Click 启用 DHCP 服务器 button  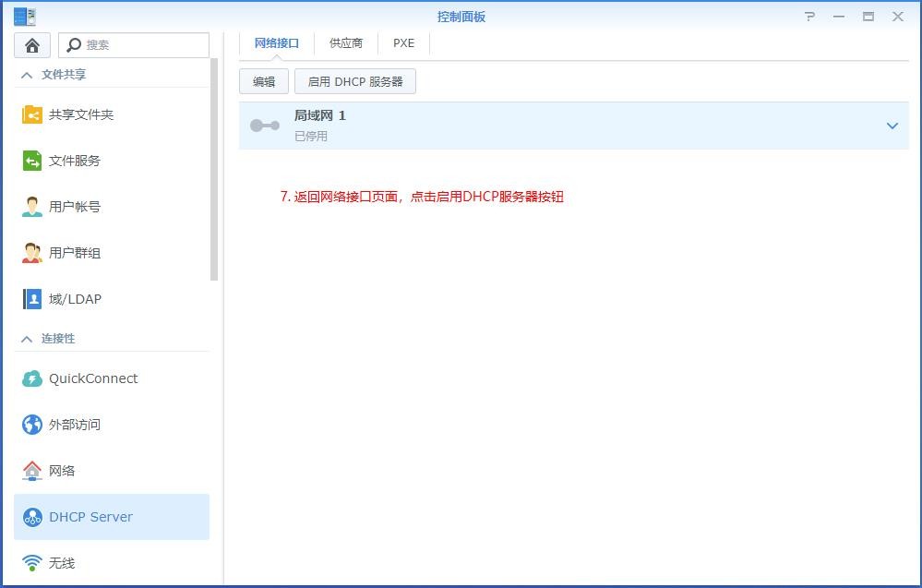[x=355, y=81]
